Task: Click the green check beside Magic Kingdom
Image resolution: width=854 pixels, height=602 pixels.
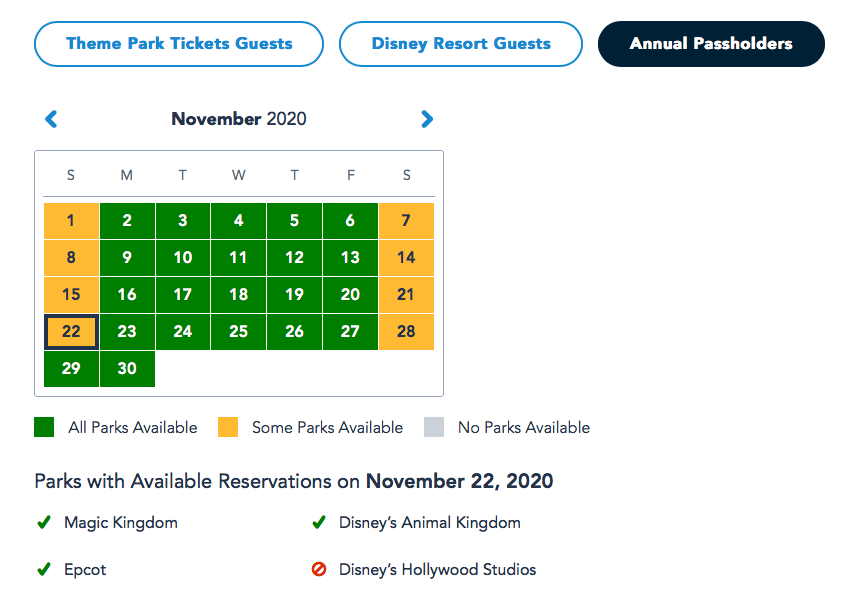Action: coord(44,522)
